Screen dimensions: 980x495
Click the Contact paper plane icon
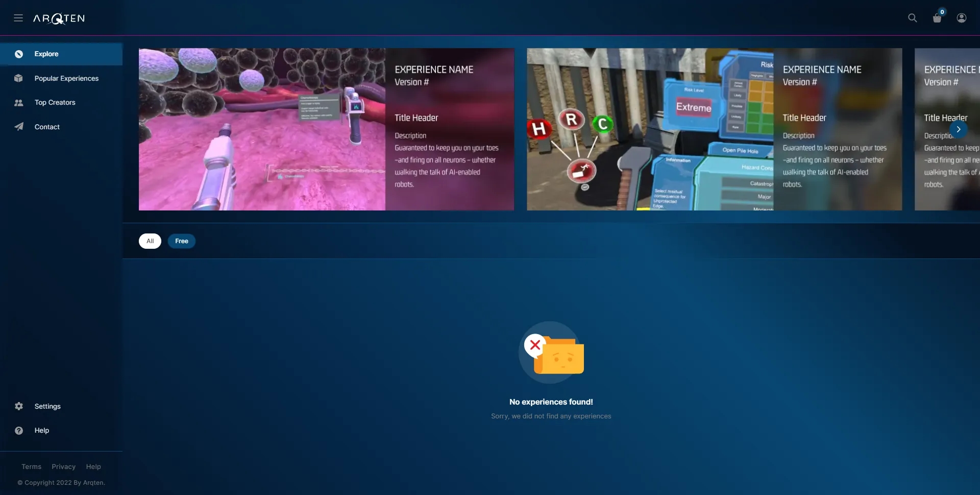coord(19,127)
